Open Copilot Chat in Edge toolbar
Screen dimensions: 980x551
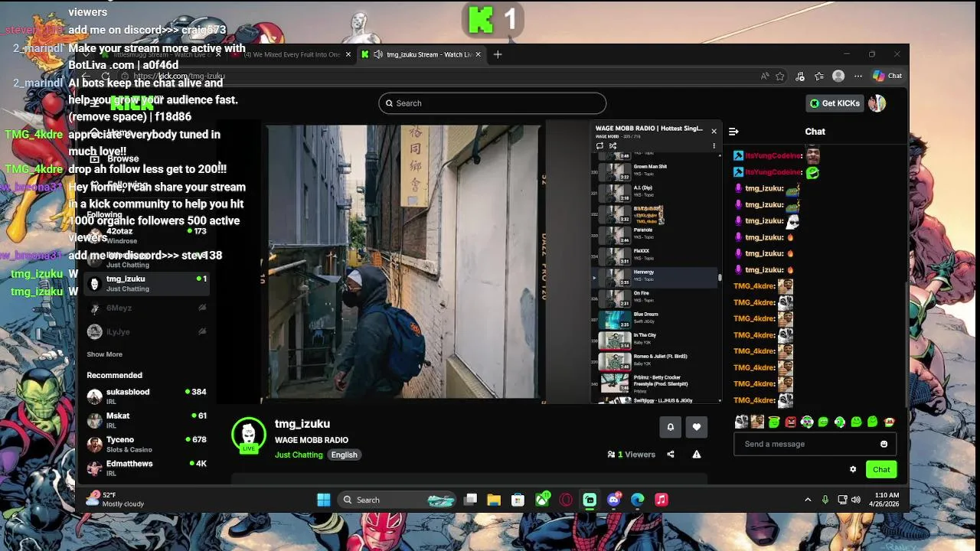(887, 76)
